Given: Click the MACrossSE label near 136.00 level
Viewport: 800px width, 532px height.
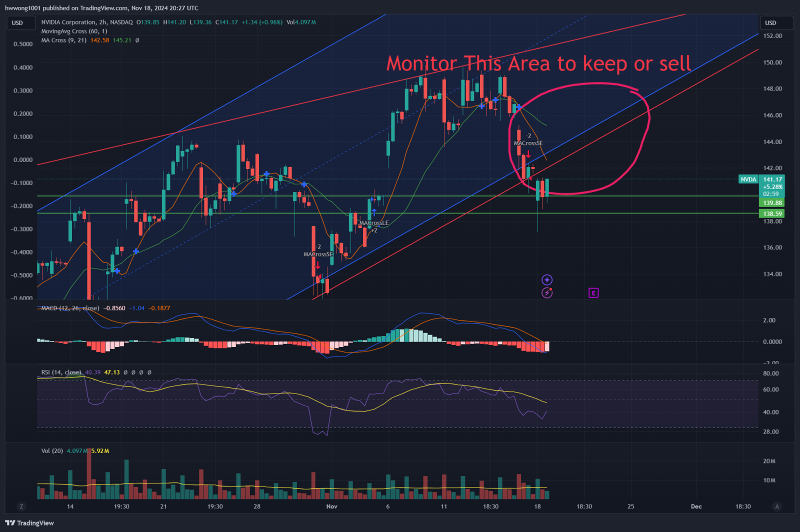Looking at the screenshot, I should [x=318, y=254].
